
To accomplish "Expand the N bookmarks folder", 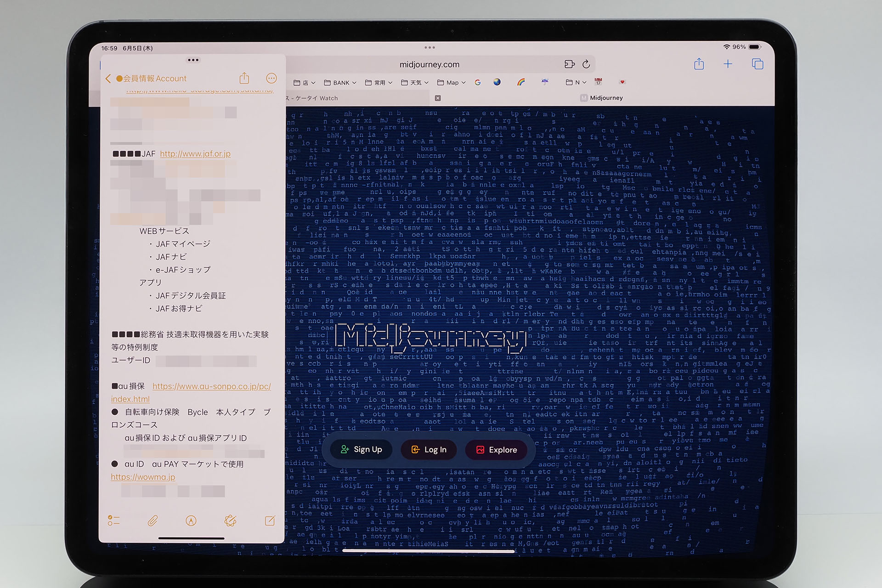I will point(576,83).
